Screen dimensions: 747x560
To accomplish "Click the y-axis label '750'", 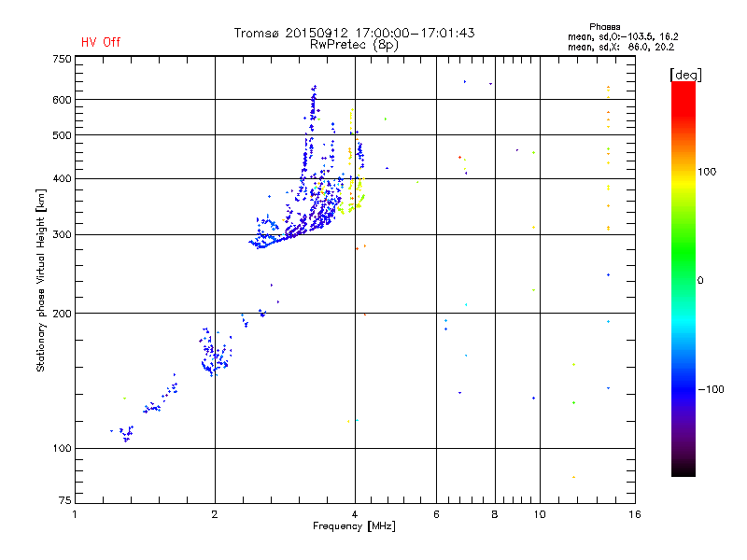I will (x=62, y=59).
